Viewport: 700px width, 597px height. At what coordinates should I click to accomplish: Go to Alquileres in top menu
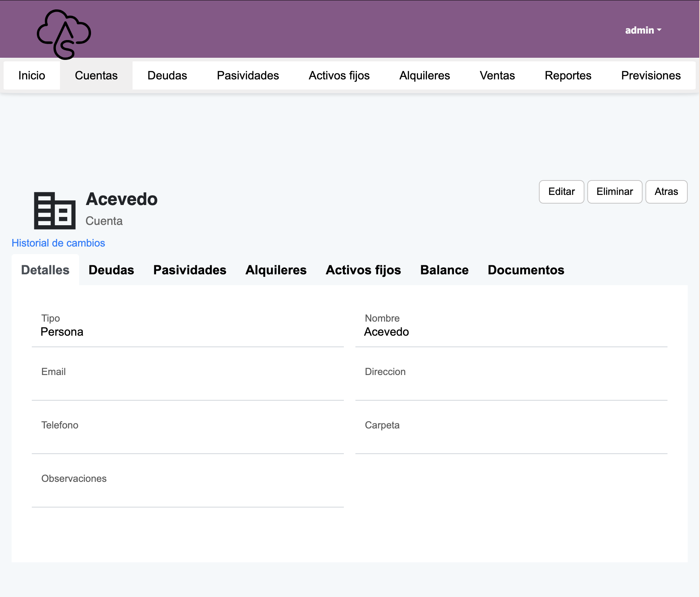coord(424,75)
